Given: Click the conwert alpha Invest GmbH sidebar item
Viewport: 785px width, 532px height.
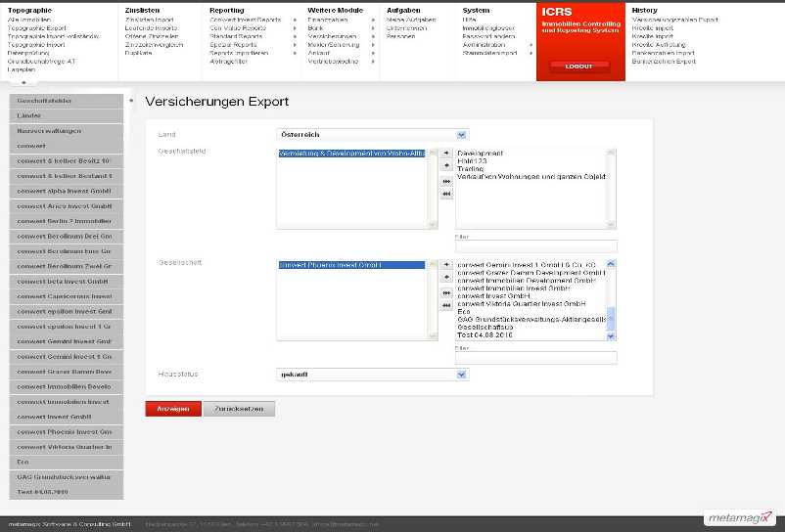Looking at the screenshot, I should click(67, 191).
